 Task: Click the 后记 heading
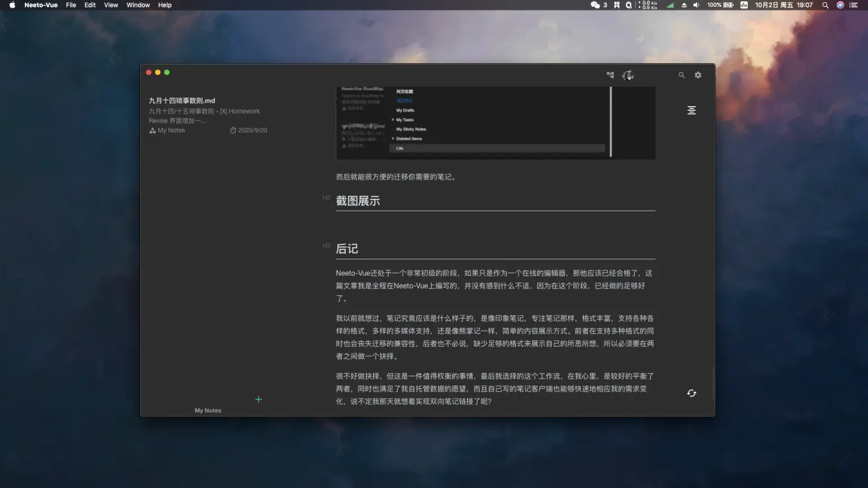[x=347, y=249]
